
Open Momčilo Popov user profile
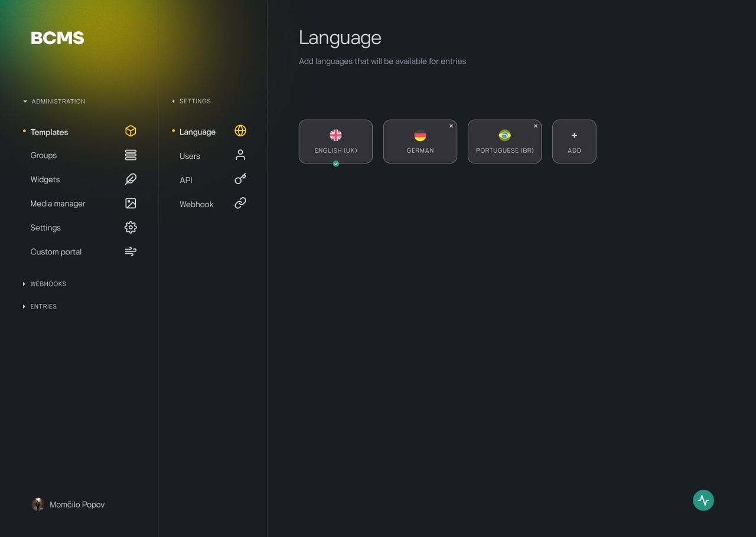tap(68, 505)
